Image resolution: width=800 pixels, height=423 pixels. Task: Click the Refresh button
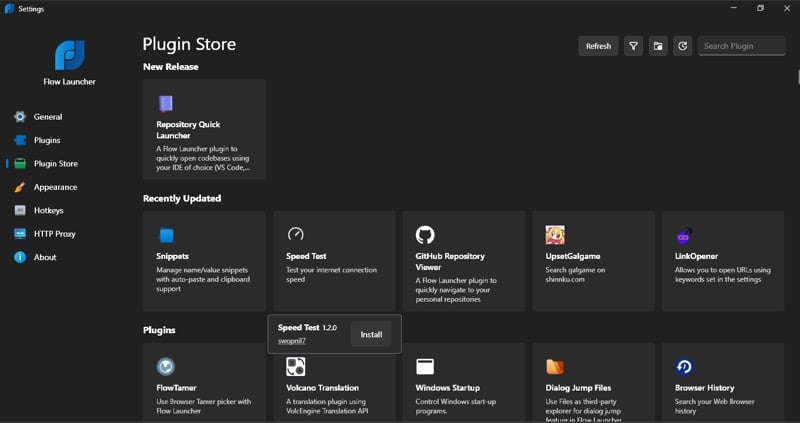[598, 46]
